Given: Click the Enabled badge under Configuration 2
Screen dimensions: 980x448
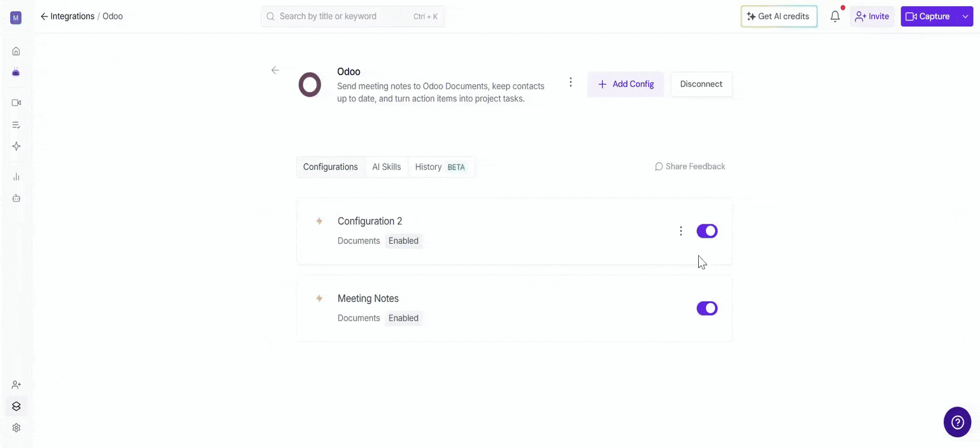Looking at the screenshot, I should [403, 241].
